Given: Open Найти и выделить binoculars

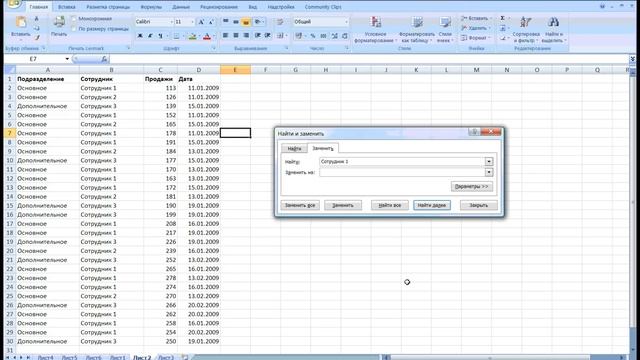Looking at the screenshot, I should pyautogui.click(x=553, y=29).
